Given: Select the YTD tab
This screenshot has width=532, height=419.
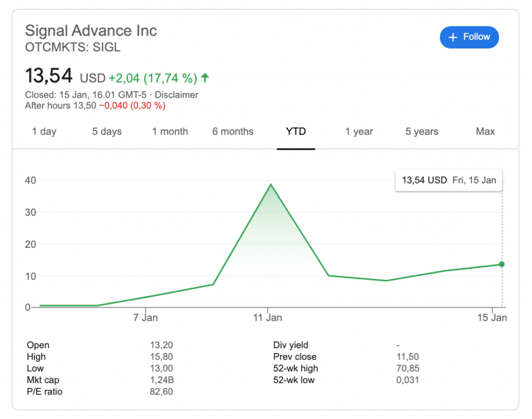Looking at the screenshot, I should [296, 132].
